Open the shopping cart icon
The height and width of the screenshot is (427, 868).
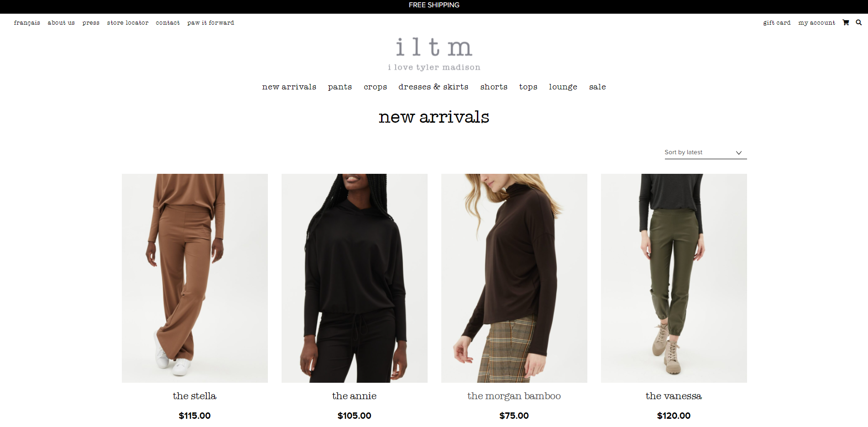pyautogui.click(x=846, y=22)
